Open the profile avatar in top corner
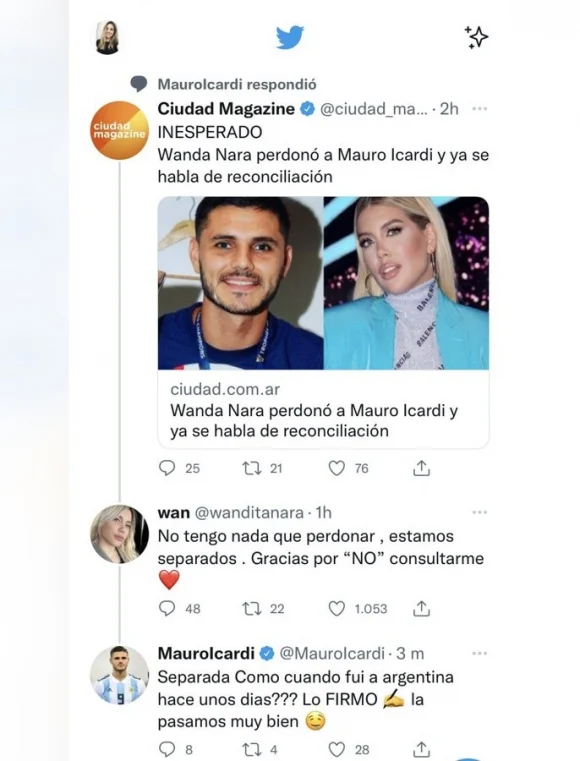The height and width of the screenshot is (761, 580). coord(108,37)
